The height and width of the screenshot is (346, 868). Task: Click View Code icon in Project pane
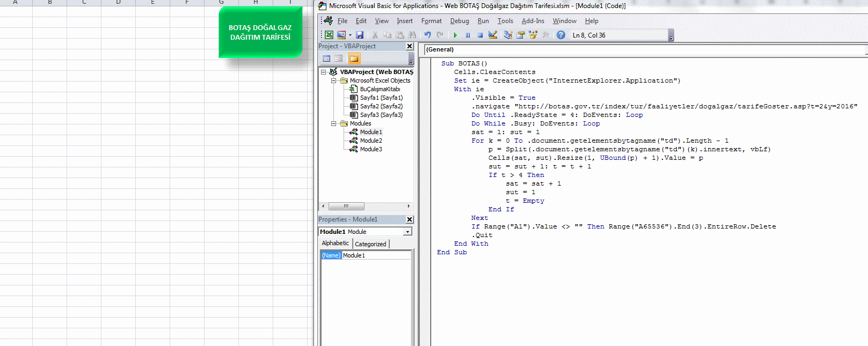point(326,58)
